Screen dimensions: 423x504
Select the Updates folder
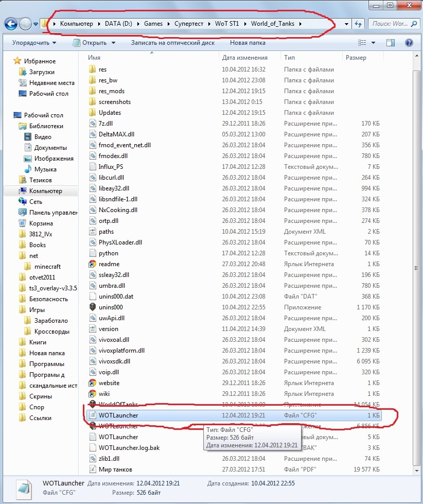pos(110,113)
